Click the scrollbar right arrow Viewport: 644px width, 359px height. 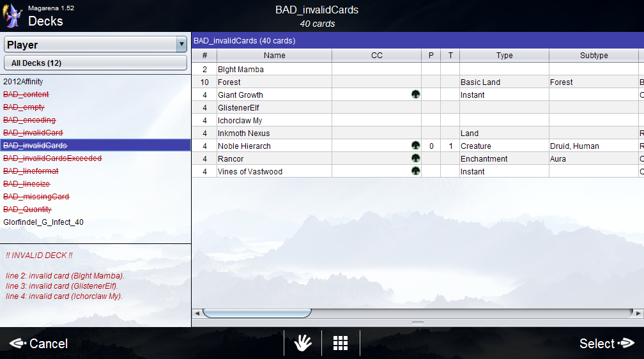tap(638, 313)
